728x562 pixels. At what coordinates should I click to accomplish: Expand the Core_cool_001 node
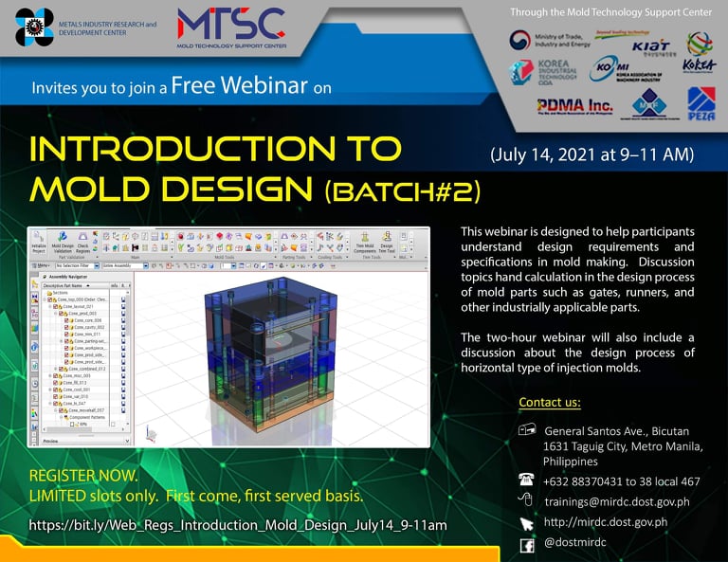50,390
